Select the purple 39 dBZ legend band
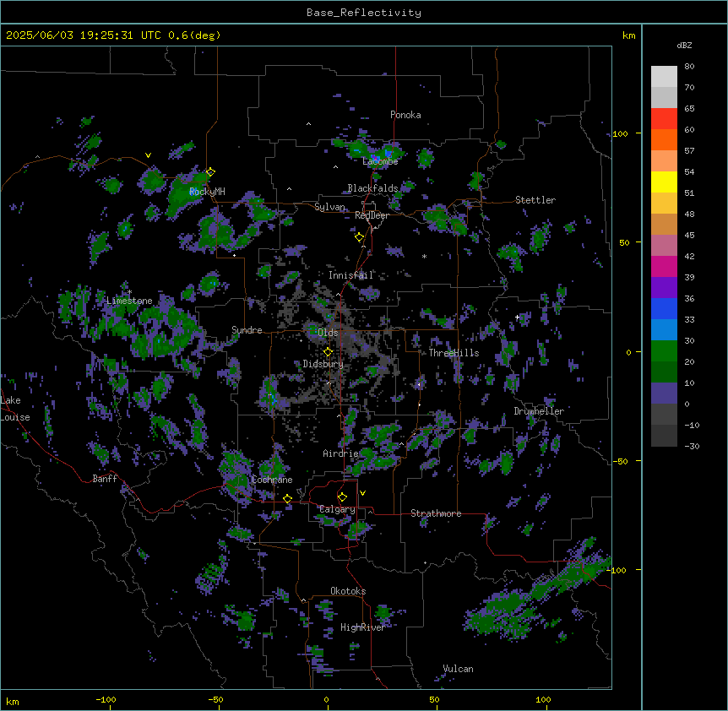The height and width of the screenshot is (711, 728). (x=664, y=287)
